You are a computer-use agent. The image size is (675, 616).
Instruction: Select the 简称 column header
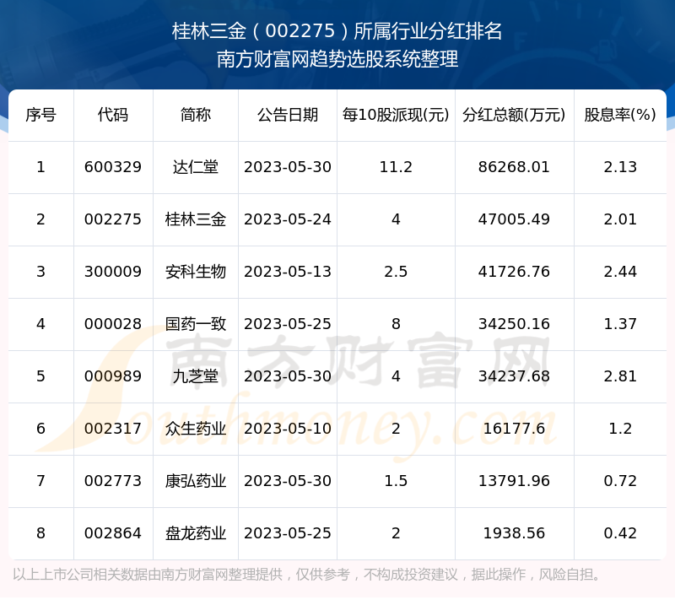coord(196,115)
